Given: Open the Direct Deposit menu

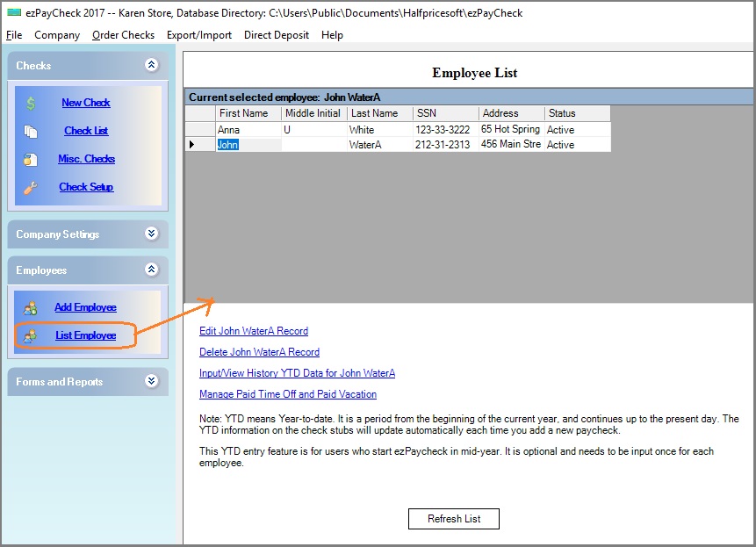Looking at the screenshot, I should pos(277,35).
